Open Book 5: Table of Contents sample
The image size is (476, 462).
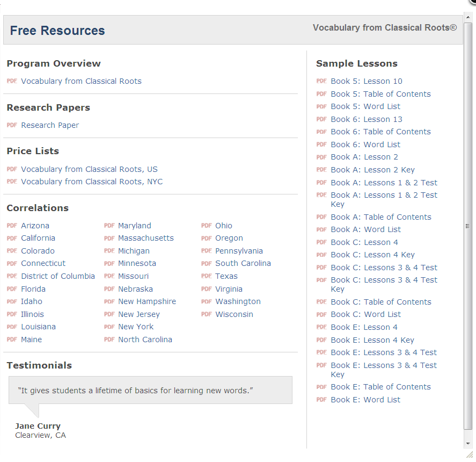(380, 94)
